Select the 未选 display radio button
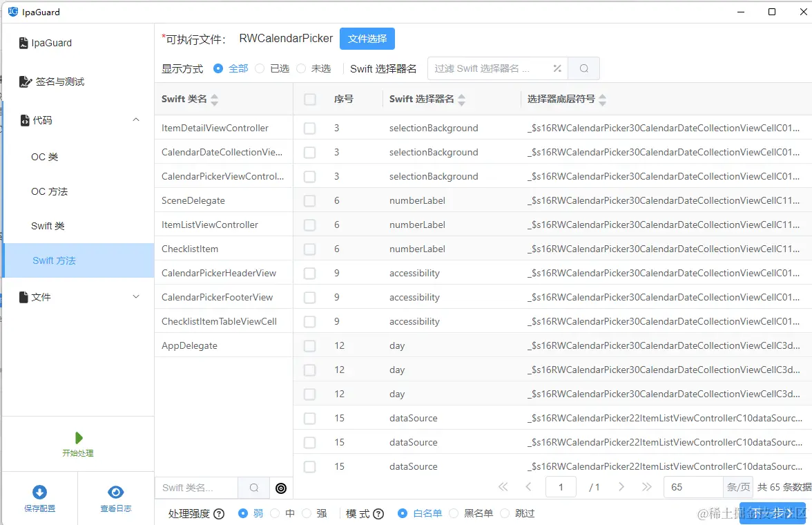Image resolution: width=812 pixels, height=525 pixels. point(301,68)
